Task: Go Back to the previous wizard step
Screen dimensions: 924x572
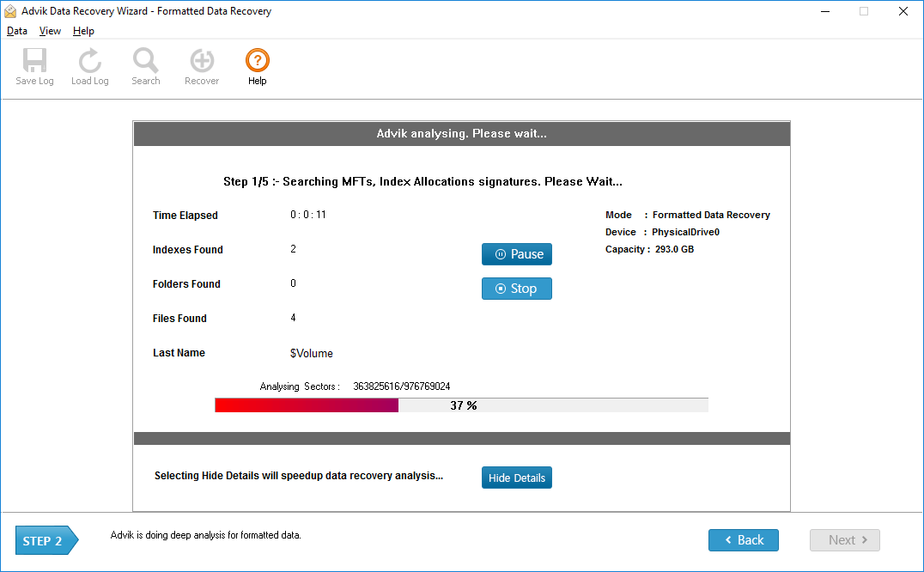Action: [x=743, y=540]
